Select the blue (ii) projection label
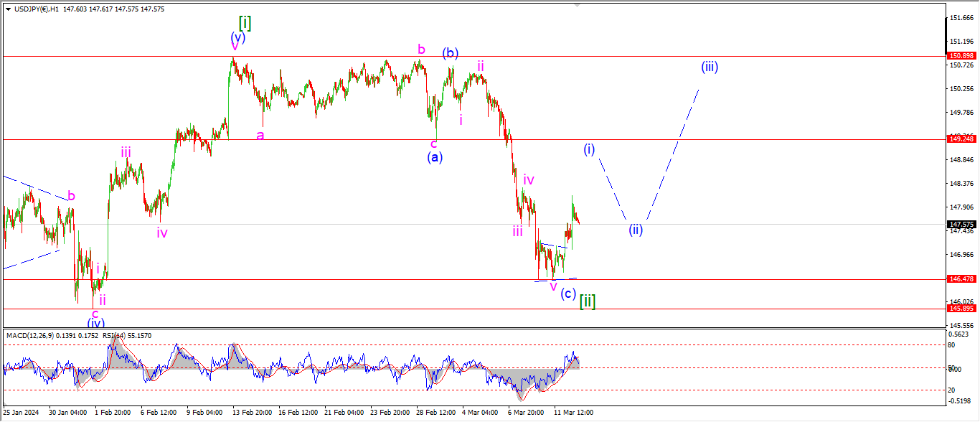The width and height of the screenshot is (980, 422). coord(636,230)
